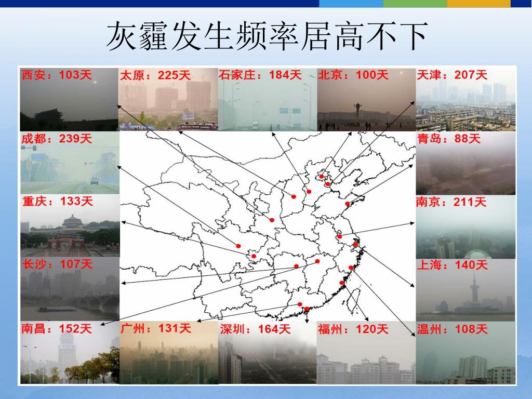Select the 广州：131天 label

coord(156,328)
